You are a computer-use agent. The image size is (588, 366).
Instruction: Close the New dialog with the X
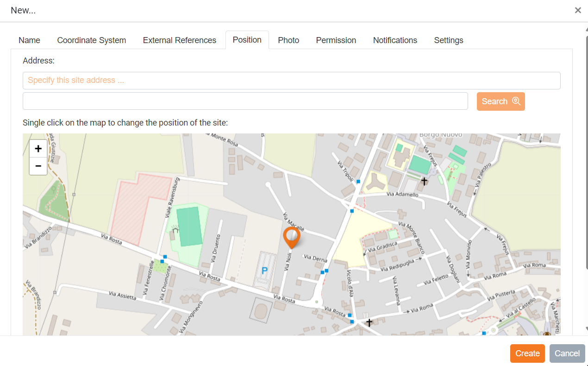578,10
